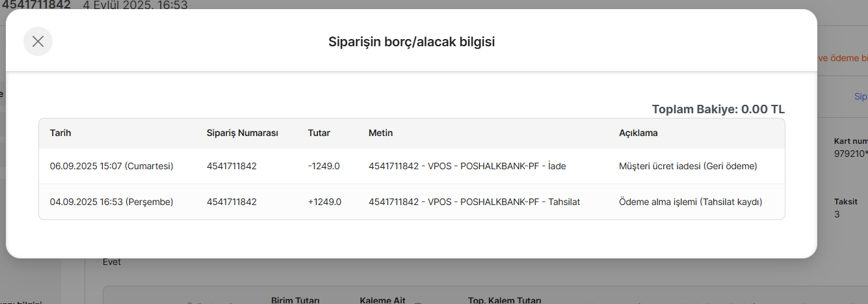The image size is (868, 304).
Task: Click the -1249.0 refund amount
Action: point(324,166)
